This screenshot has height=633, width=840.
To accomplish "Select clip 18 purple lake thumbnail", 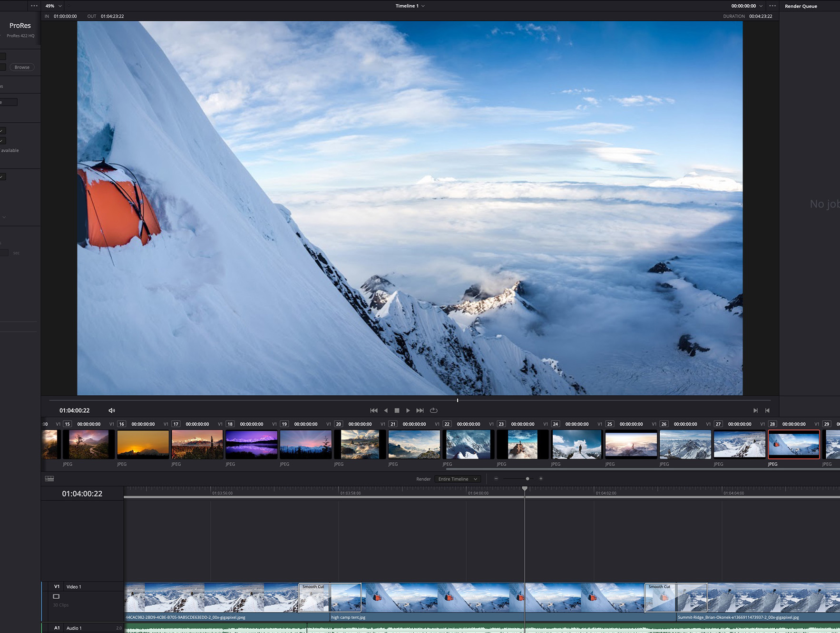I will coord(251,445).
